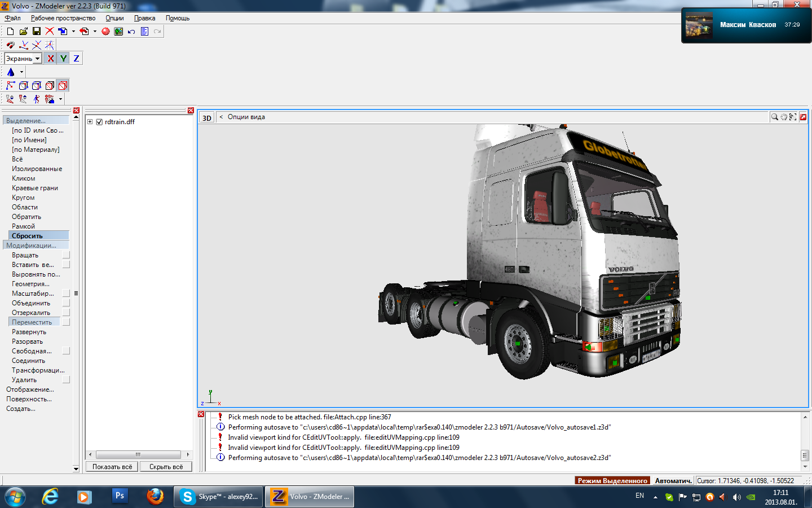Click the message log scroll down arrow

[x=805, y=466]
